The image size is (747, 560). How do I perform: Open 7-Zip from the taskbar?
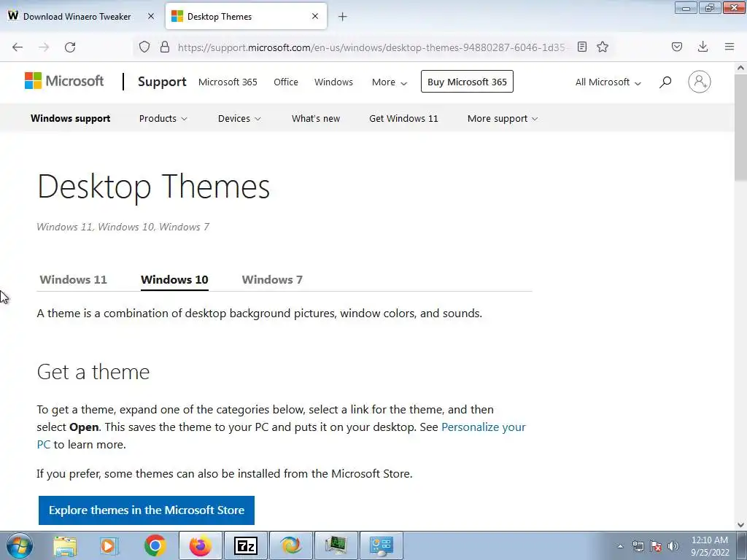[246, 545]
